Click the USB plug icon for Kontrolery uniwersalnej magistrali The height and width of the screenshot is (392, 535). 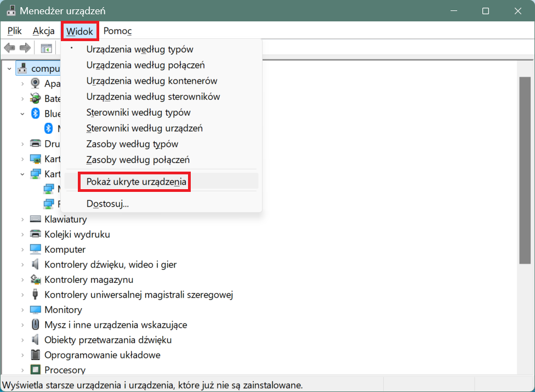pyautogui.click(x=35, y=294)
